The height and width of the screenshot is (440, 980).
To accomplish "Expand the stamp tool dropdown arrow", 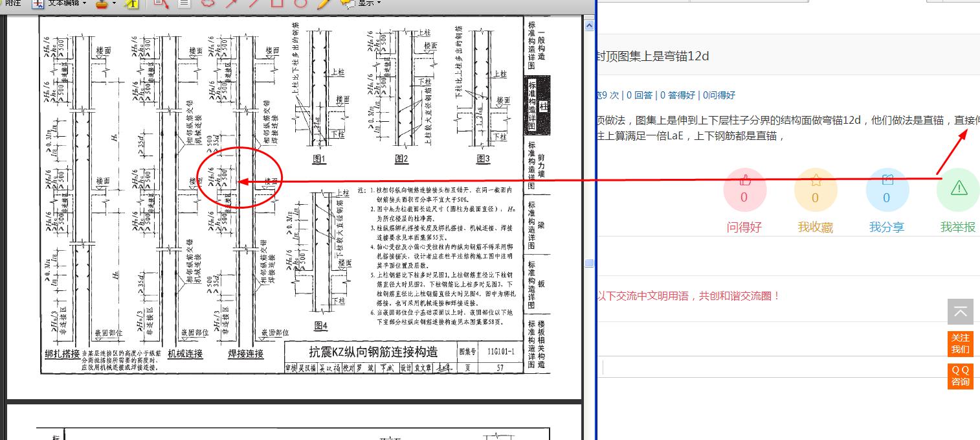I will click(x=114, y=3).
